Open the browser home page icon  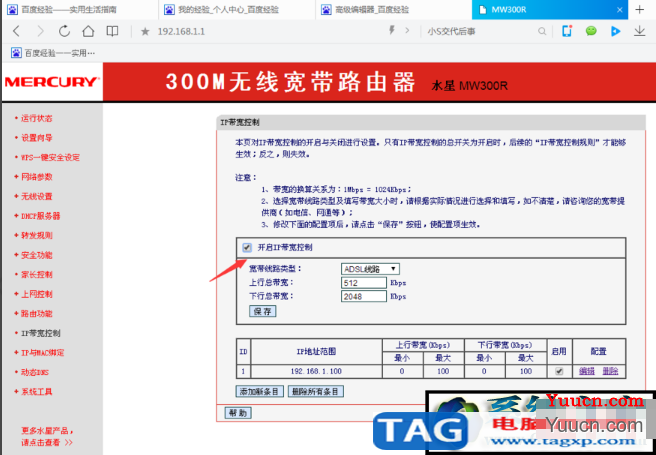click(88, 31)
